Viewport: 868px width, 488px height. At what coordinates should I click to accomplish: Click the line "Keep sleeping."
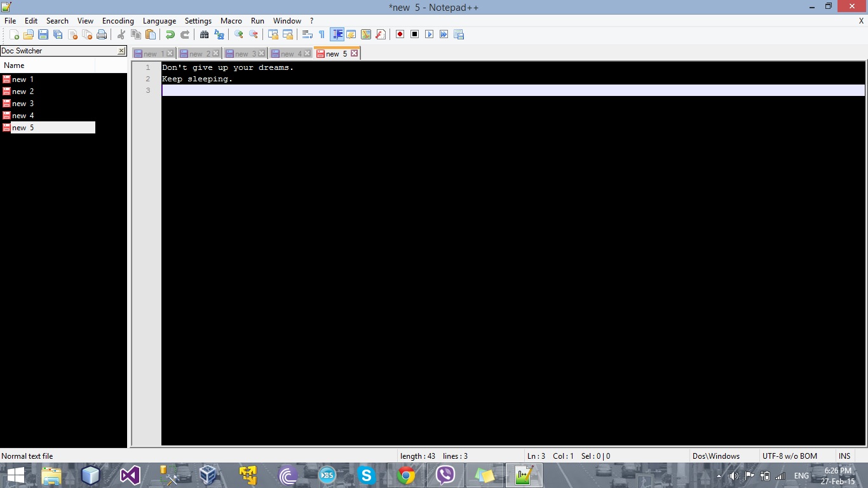click(x=198, y=79)
